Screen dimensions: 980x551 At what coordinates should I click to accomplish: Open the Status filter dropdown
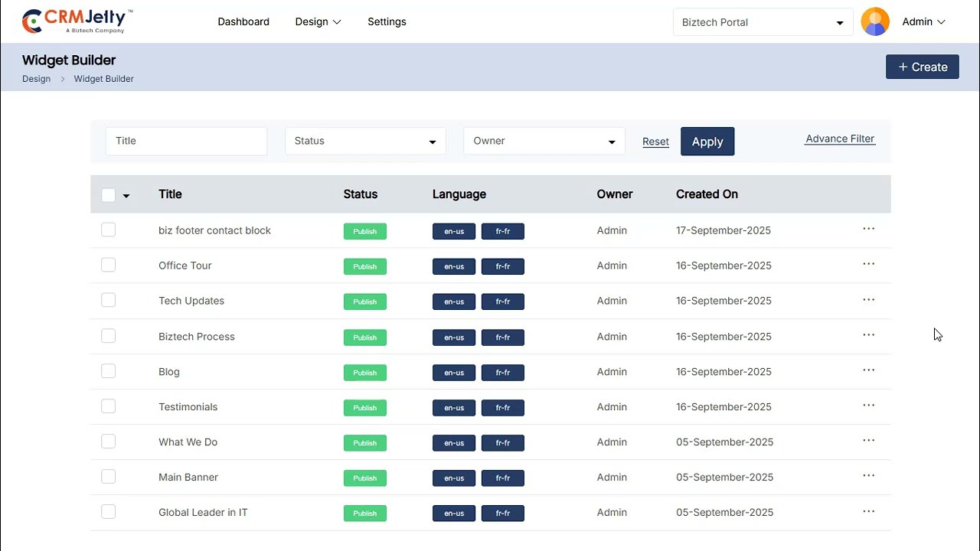click(365, 141)
